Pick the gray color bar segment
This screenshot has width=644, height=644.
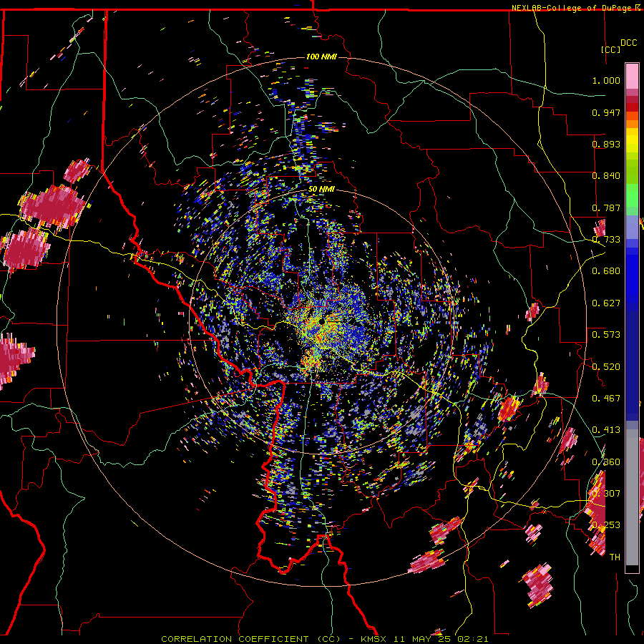[x=632, y=497]
